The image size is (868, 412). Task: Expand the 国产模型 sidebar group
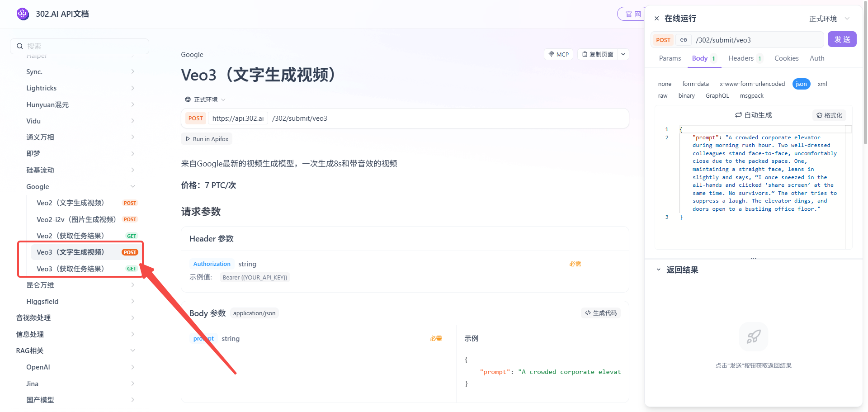[x=81, y=400]
